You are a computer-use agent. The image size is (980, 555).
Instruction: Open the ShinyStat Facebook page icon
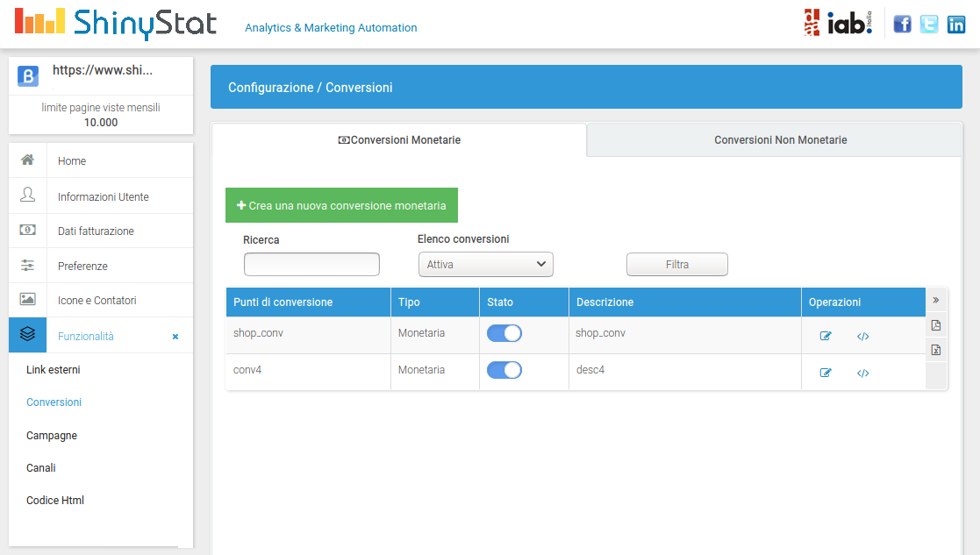[902, 25]
